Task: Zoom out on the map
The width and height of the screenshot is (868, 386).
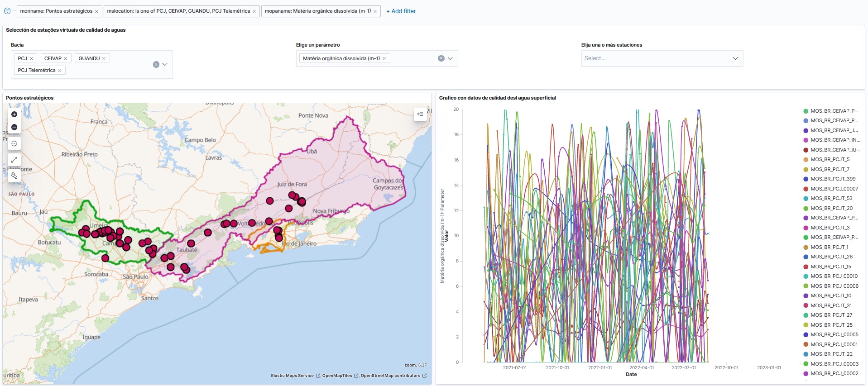Action: 14,127
